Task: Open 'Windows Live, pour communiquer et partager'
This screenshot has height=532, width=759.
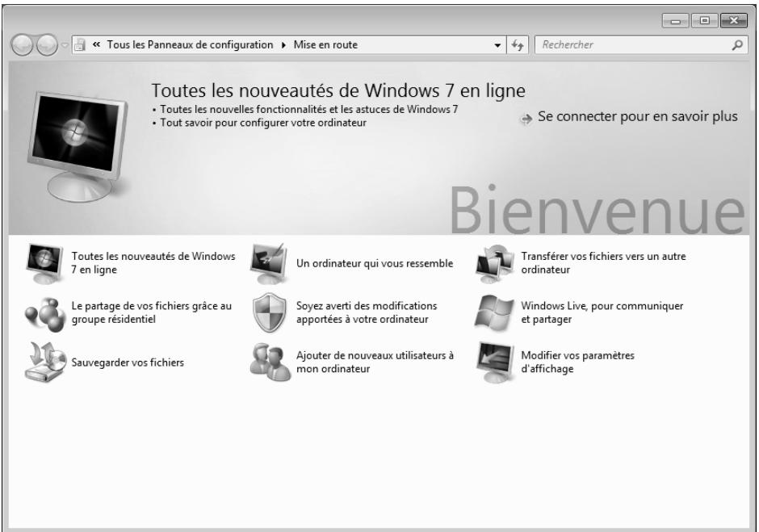Action: pos(602,312)
